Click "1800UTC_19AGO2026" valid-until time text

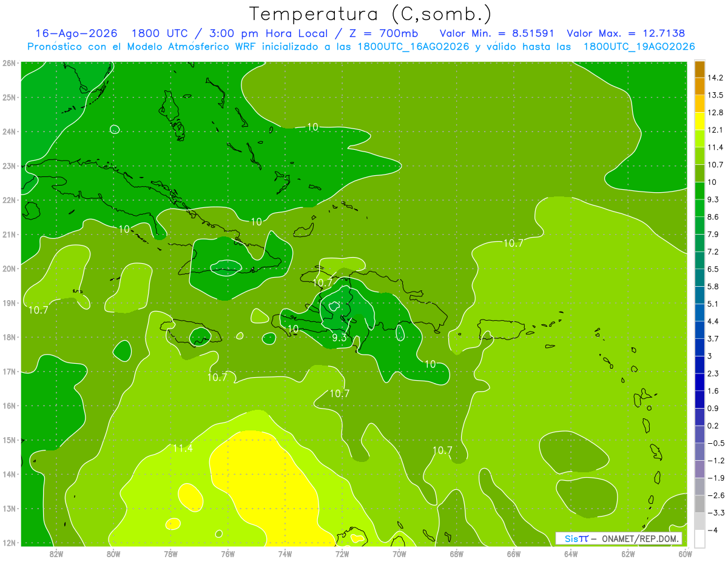coord(639,47)
